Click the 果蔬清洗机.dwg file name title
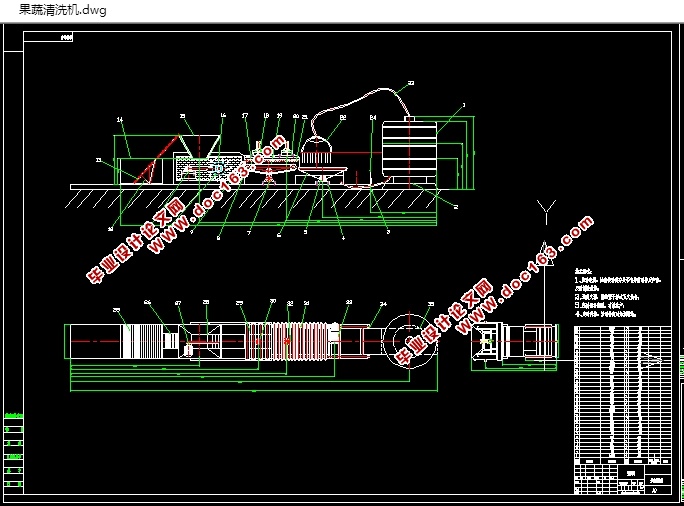Screen dimensions: 684x506 [x=63, y=10]
